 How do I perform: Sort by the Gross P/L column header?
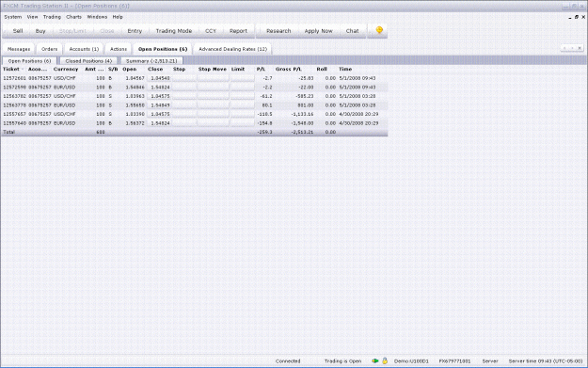point(289,70)
